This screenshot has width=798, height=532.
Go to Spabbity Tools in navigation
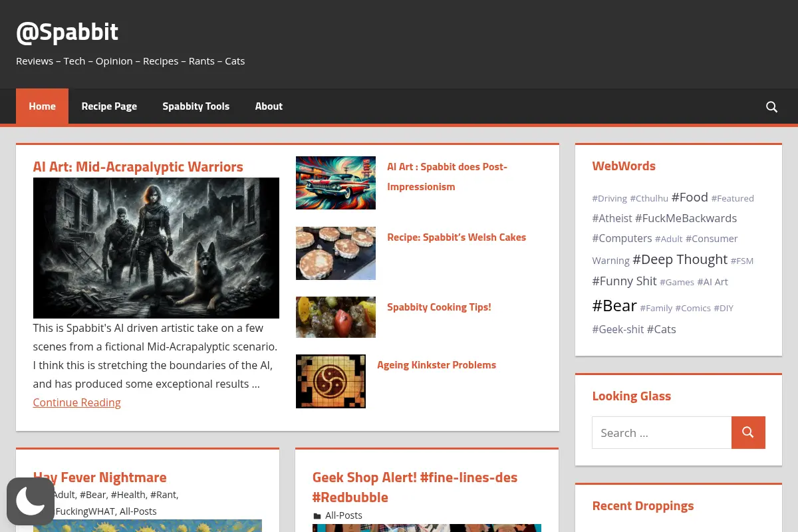(196, 106)
